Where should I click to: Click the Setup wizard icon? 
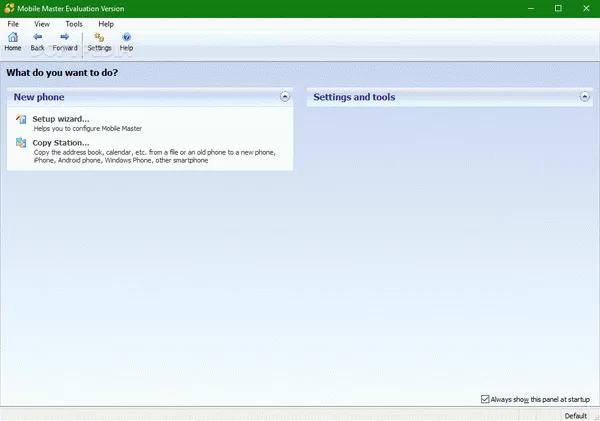(x=21, y=119)
